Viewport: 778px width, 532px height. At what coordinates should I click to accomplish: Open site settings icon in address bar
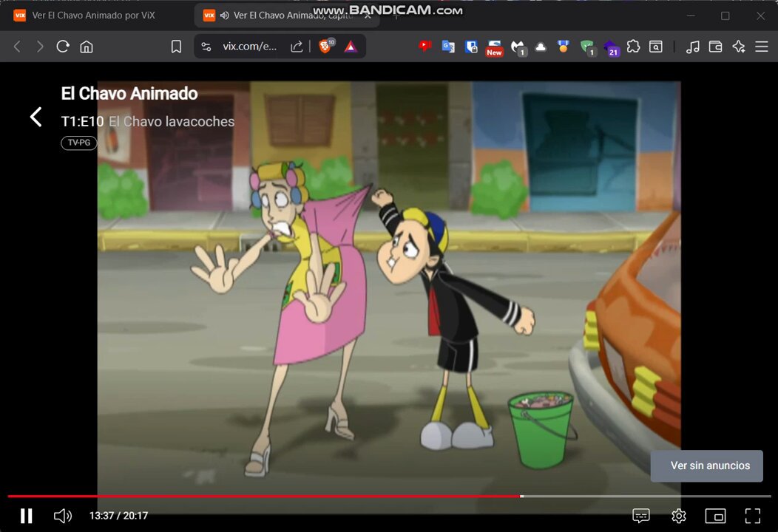click(x=206, y=47)
